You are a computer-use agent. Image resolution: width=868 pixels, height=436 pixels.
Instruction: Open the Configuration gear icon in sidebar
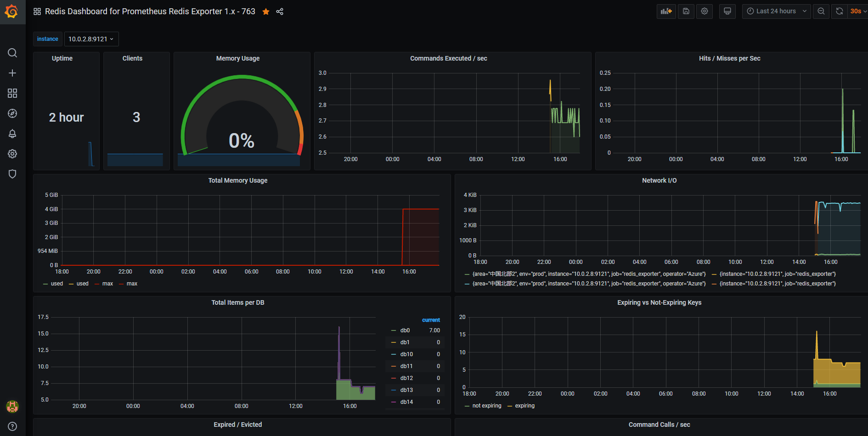coord(12,154)
